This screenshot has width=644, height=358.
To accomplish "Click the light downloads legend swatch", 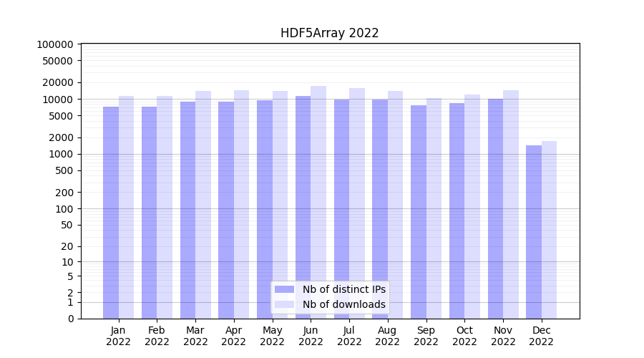I will (284, 304).
